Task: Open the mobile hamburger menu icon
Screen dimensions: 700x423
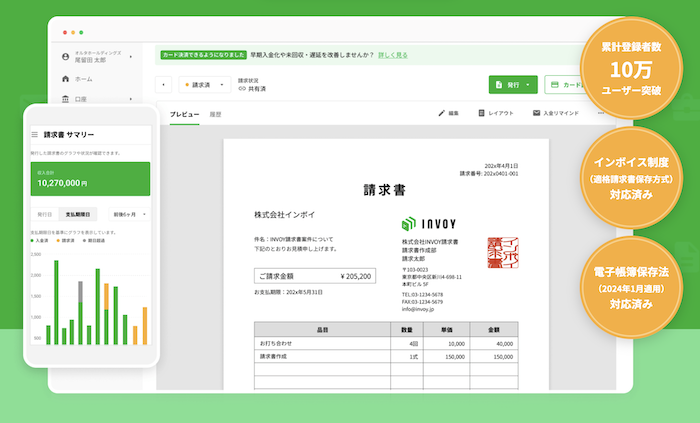Action: click(x=35, y=134)
